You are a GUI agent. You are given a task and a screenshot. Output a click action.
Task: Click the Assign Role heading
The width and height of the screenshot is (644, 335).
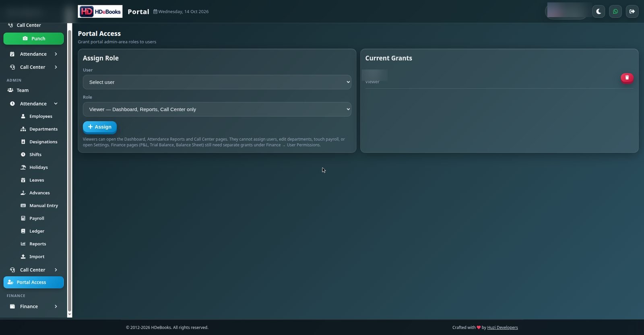[x=101, y=58]
